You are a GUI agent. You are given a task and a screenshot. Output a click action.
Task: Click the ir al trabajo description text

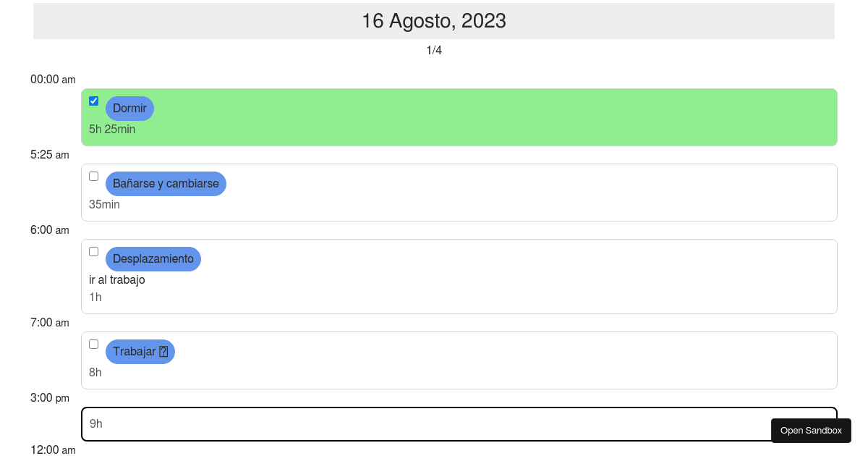click(116, 279)
